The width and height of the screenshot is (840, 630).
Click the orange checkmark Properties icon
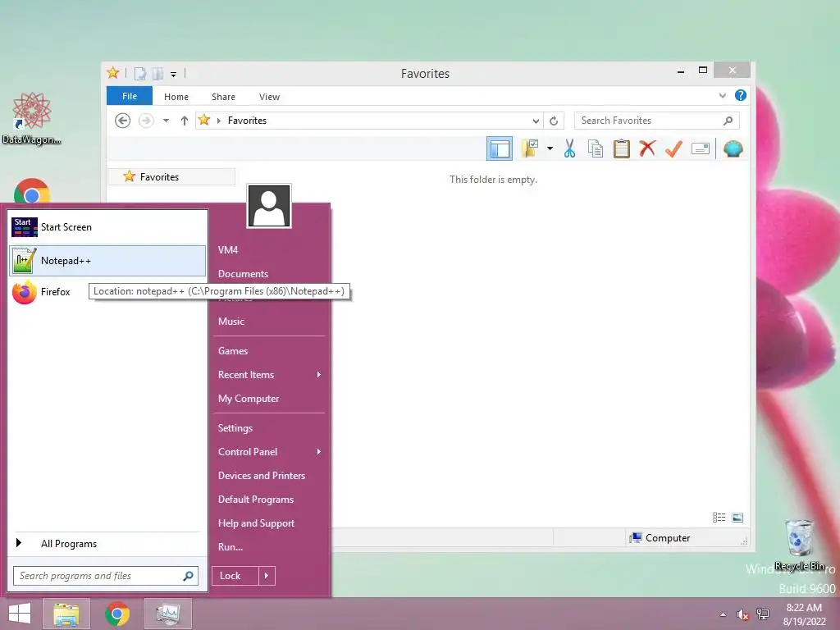pyautogui.click(x=673, y=148)
